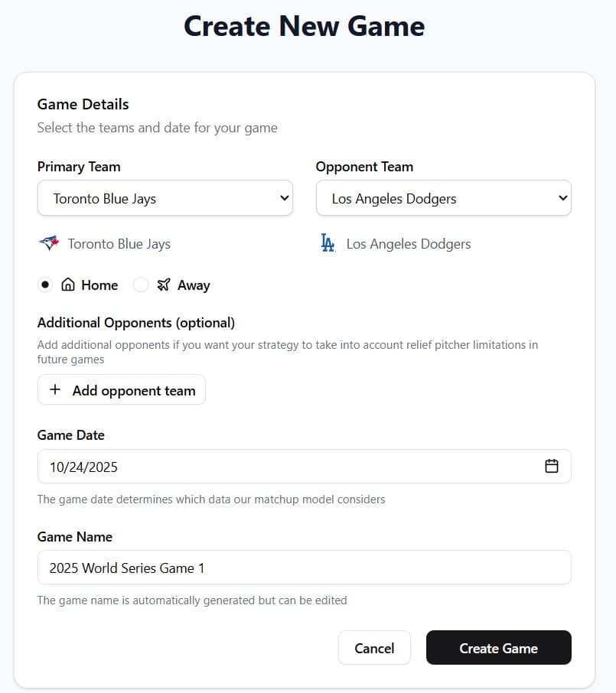This screenshot has width=616, height=693.
Task: Click the plus icon on Add opponent team
Action: [x=55, y=389]
